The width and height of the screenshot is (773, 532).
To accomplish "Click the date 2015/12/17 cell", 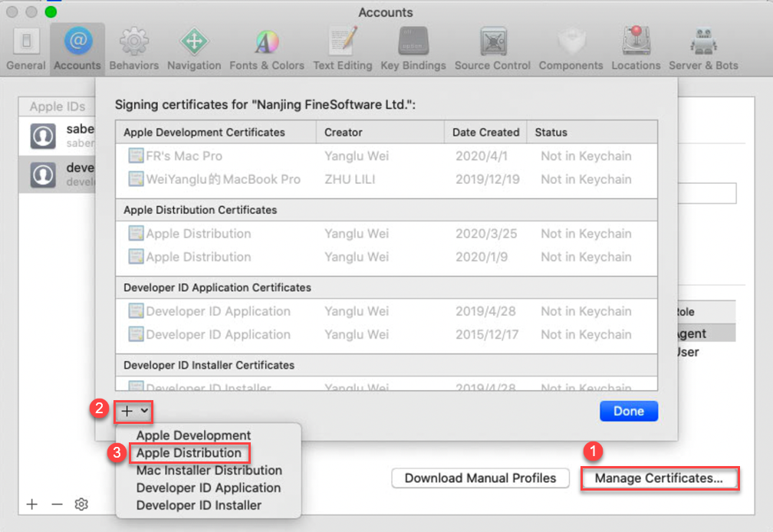I will coord(487,334).
